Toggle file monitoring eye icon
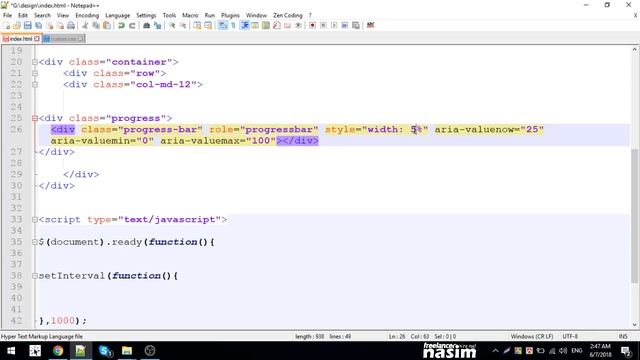This screenshot has width=640, height=360. pos(298,25)
